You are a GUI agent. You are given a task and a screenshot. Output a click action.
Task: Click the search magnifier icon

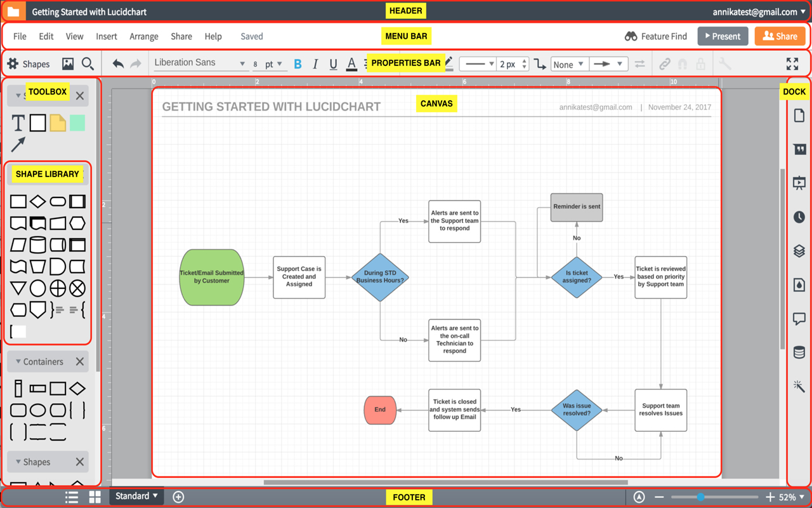pos(88,63)
